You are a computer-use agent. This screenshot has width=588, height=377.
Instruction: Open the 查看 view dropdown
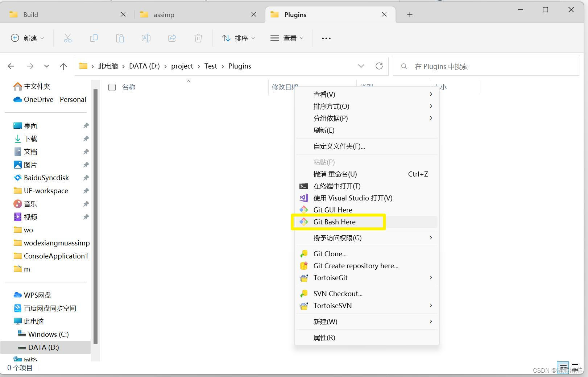pos(287,38)
